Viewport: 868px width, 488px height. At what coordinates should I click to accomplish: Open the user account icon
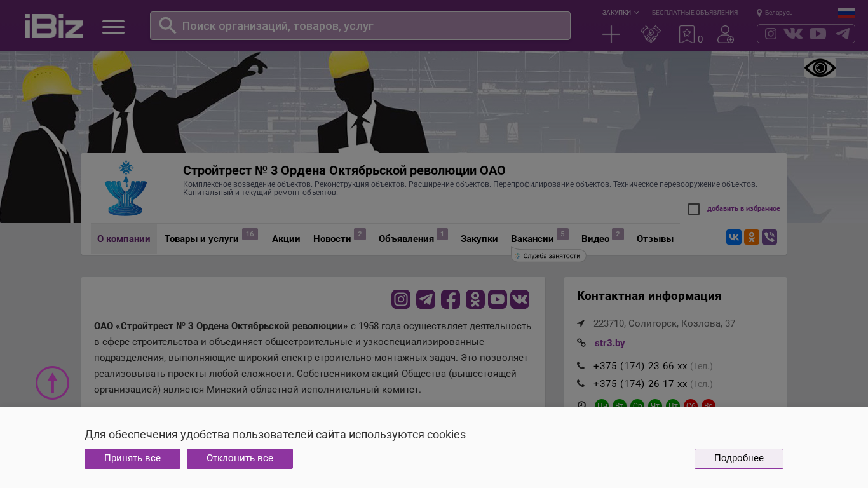(726, 34)
